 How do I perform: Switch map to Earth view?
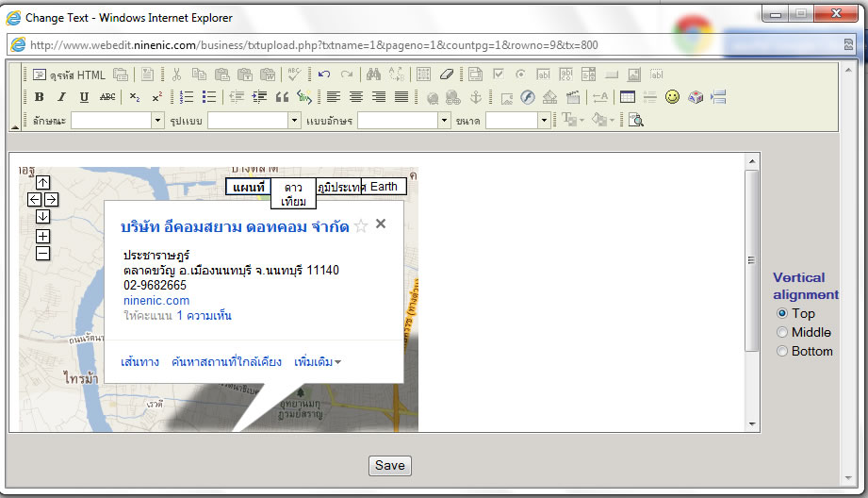pos(384,187)
